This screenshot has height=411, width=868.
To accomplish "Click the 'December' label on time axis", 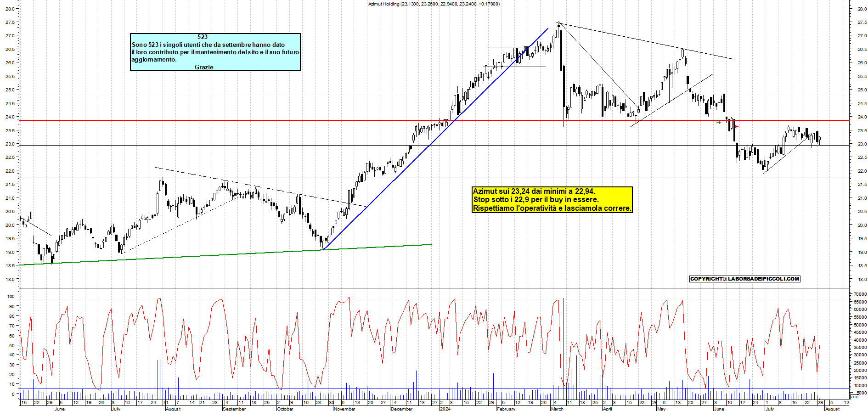I will pyautogui.click(x=402, y=409).
